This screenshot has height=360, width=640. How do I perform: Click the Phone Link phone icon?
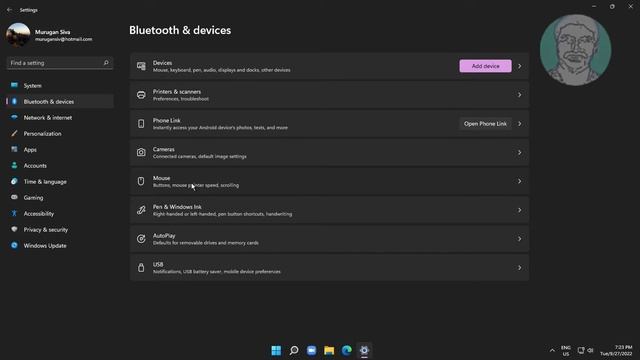(141, 124)
